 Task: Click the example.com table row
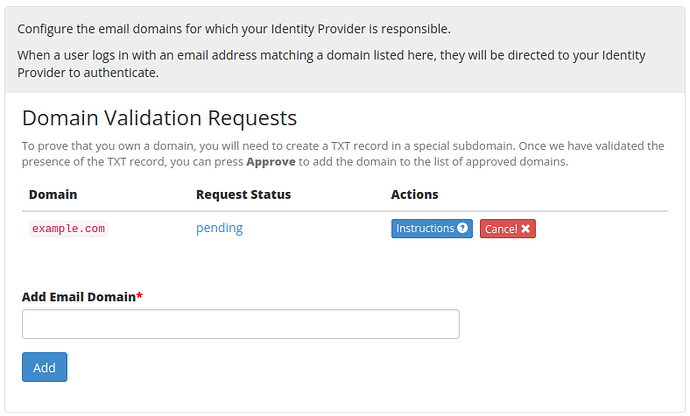tap(345, 228)
